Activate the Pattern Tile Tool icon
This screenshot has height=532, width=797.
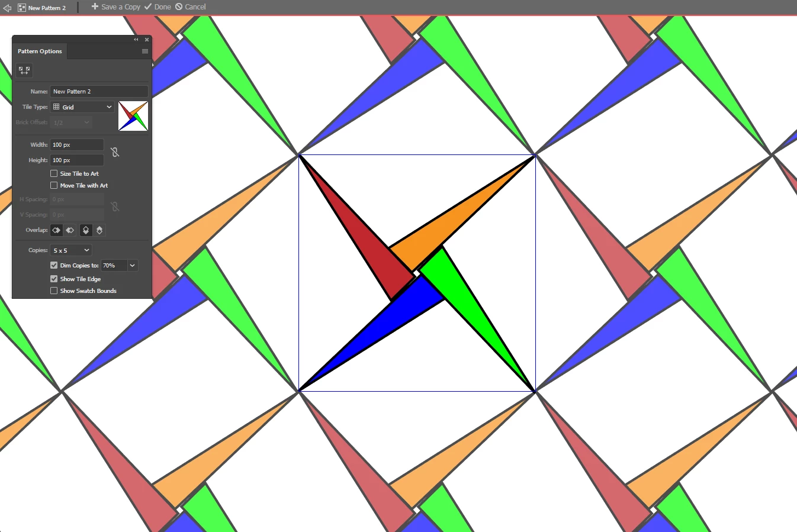pyautogui.click(x=24, y=70)
